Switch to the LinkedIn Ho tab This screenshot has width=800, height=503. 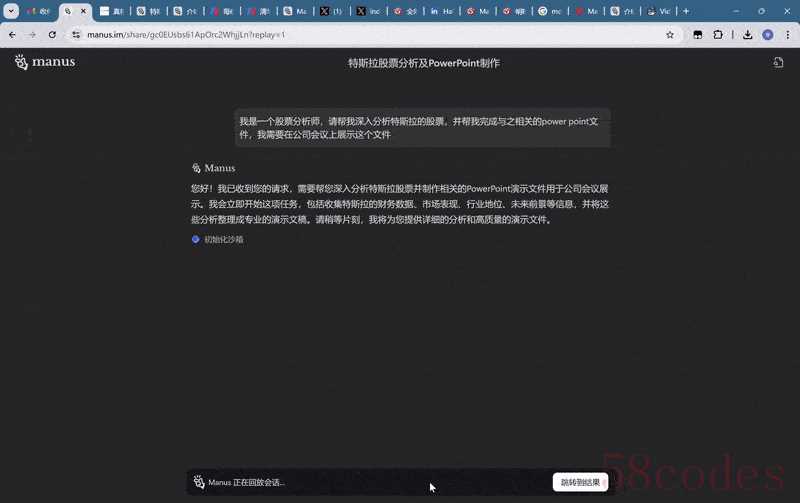[x=442, y=11]
